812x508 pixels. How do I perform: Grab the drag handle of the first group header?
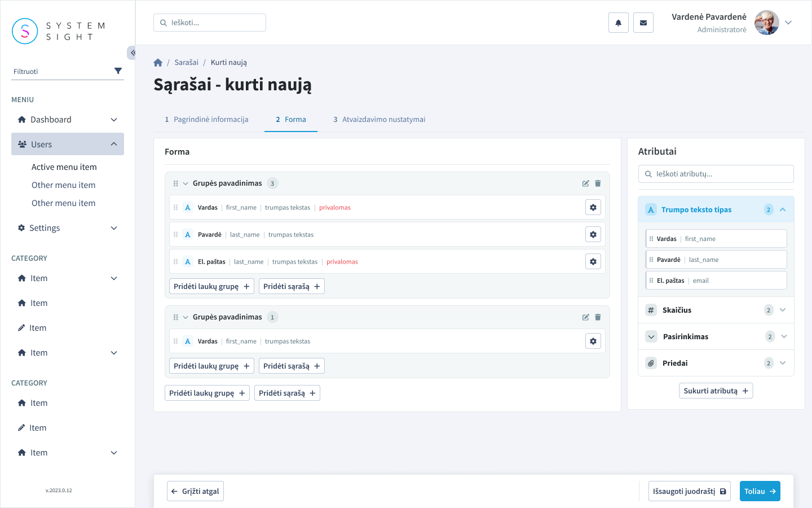click(175, 183)
